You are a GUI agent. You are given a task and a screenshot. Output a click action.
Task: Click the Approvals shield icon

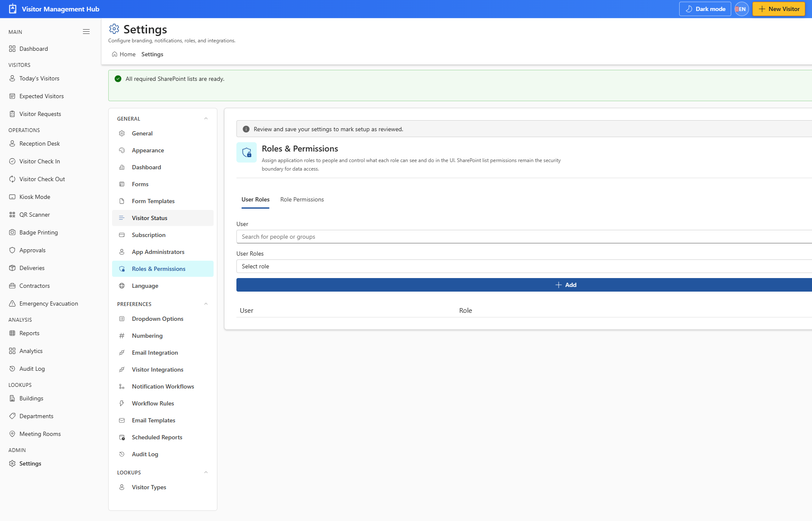pyautogui.click(x=12, y=250)
